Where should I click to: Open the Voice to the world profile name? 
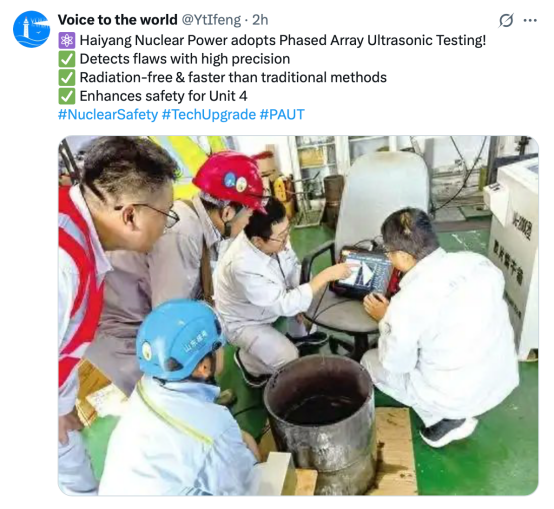118,20
